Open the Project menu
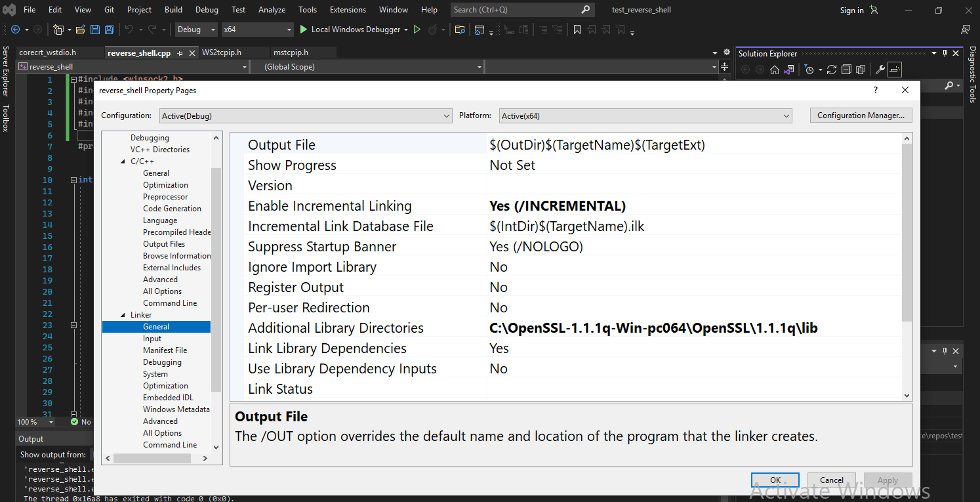 (x=139, y=10)
